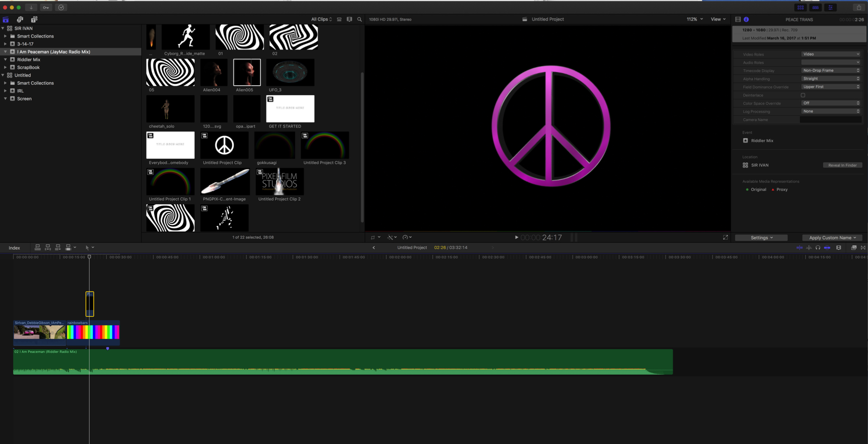Insert selected clip into storyline
Screen dimensions: 868x444
coord(48,248)
